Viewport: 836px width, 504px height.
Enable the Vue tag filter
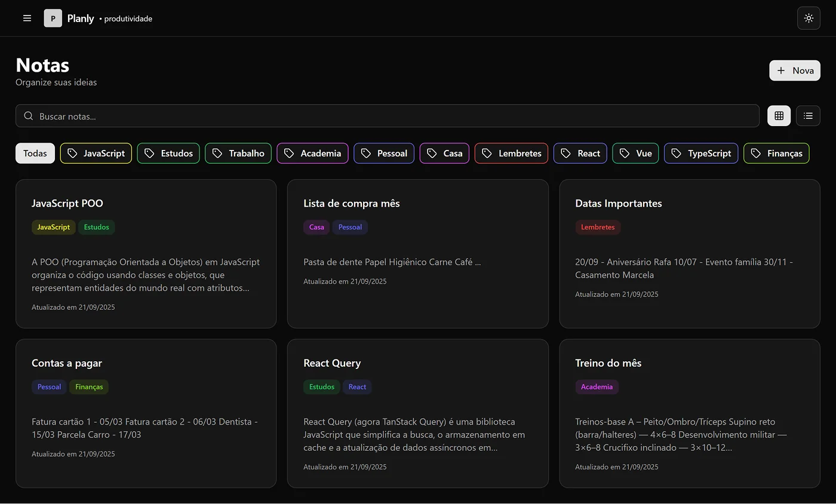635,153
